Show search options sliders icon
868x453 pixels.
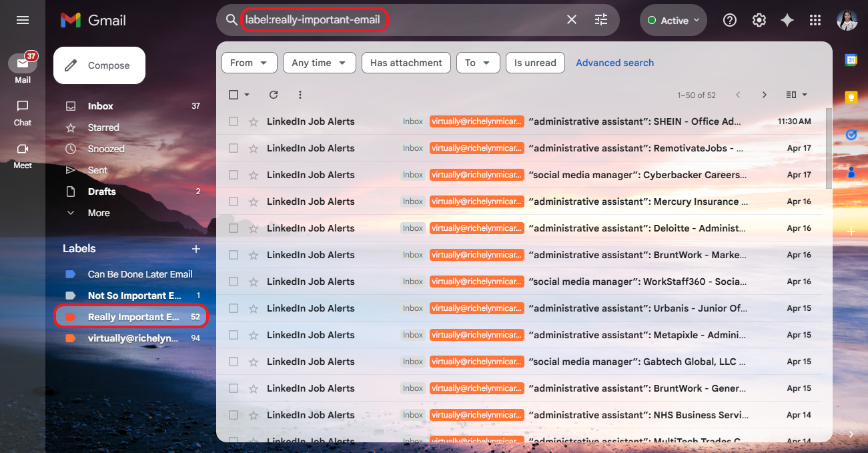click(601, 20)
